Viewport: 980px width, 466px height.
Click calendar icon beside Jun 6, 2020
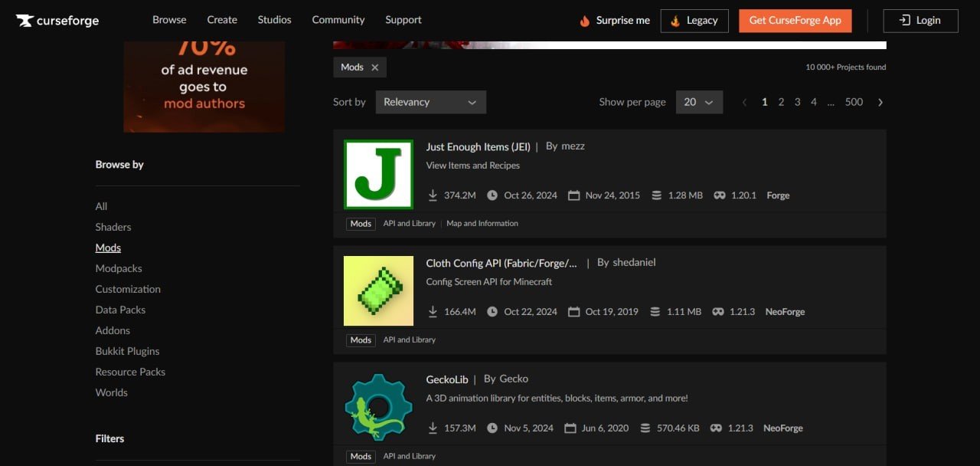570,428
